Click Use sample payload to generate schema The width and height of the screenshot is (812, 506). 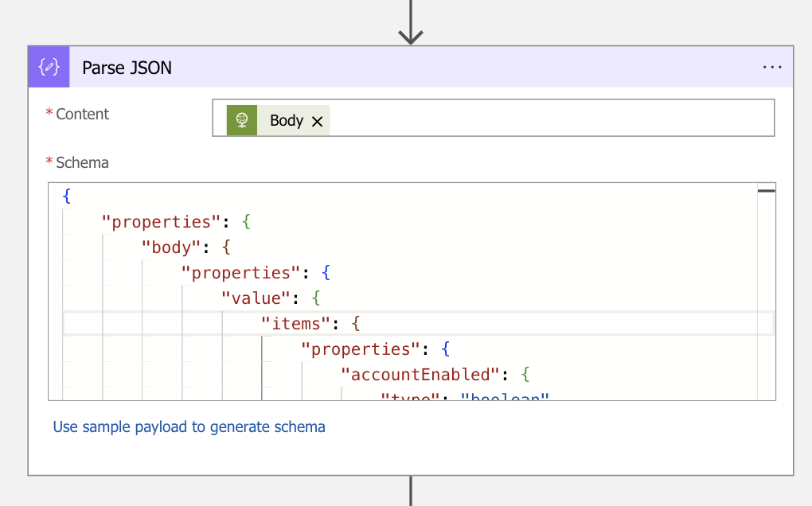pyautogui.click(x=189, y=426)
